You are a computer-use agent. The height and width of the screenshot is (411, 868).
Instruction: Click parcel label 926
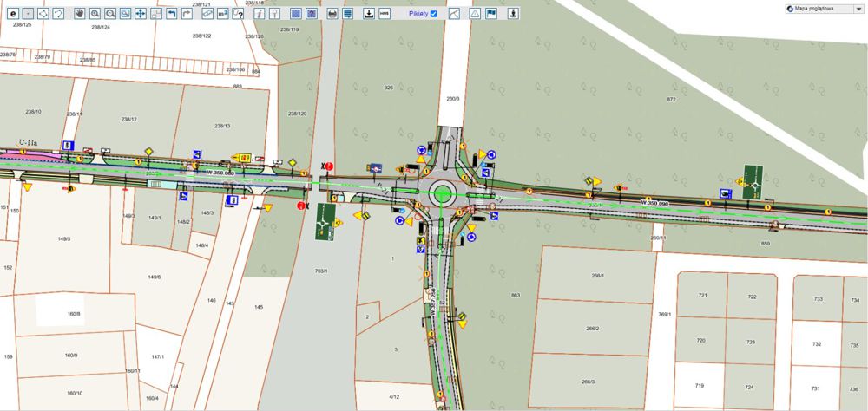point(389,88)
